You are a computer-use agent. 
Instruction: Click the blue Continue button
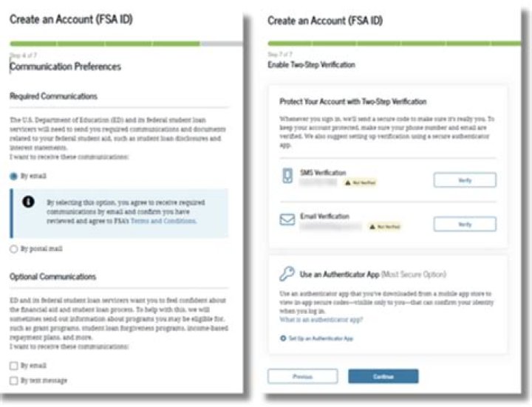[383, 377]
